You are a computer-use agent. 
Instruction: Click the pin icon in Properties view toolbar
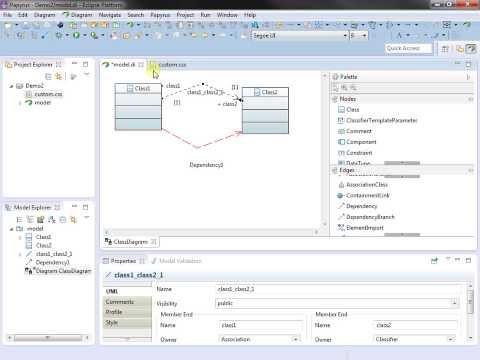coord(434,261)
